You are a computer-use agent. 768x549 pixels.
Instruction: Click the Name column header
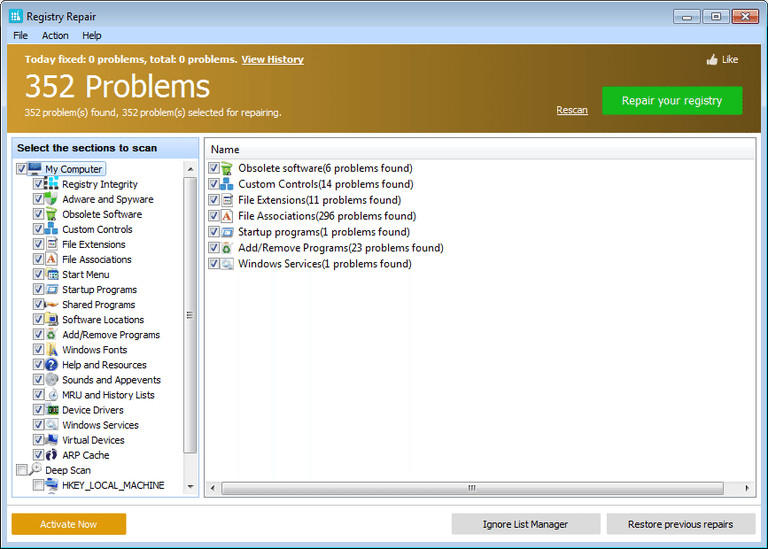click(225, 149)
